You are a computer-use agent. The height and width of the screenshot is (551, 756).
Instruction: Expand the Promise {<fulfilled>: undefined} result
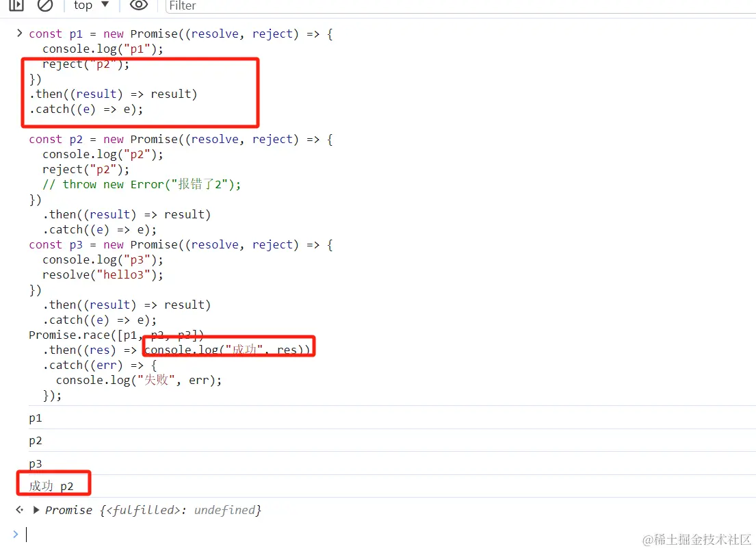tap(36, 510)
